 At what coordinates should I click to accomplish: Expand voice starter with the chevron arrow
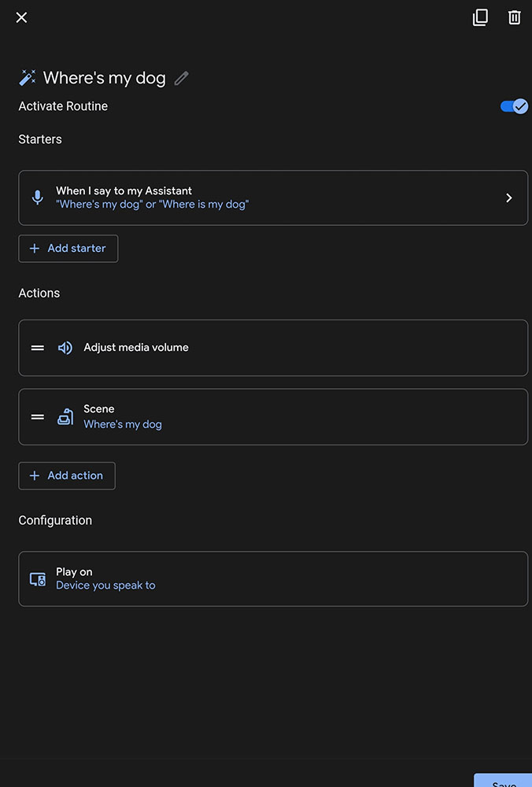click(x=508, y=198)
